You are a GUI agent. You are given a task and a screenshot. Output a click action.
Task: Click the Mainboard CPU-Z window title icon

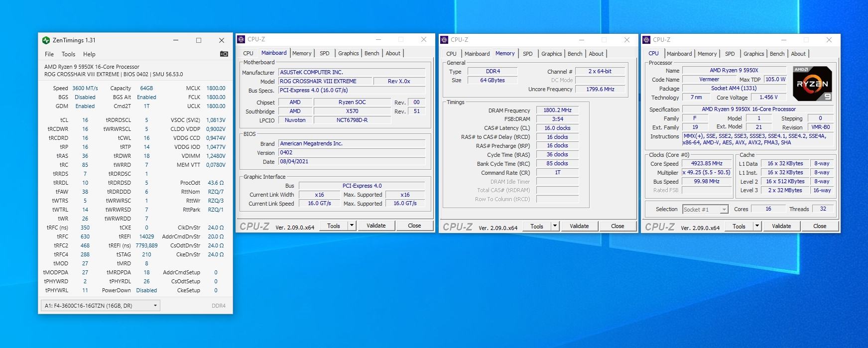(x=242, y=39)
